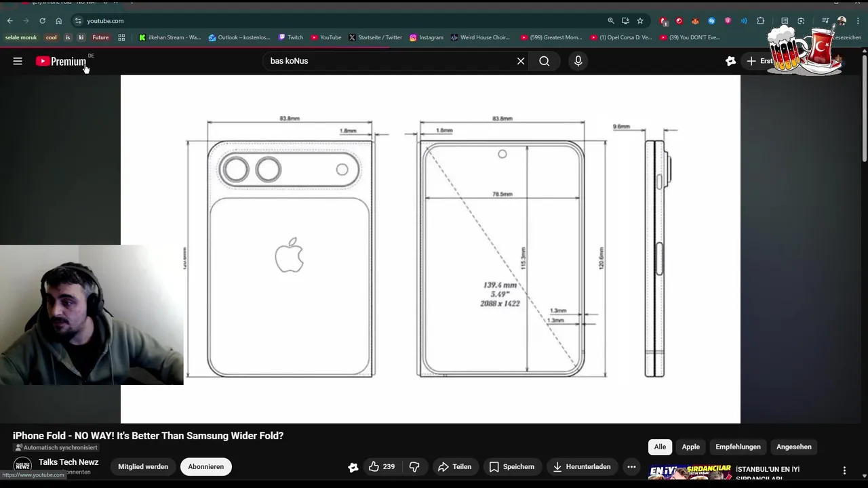The width and height of the screenshot is (868, 488).
Task: Open '(39) You DON'T Eve...' bookmark
Action: point(690,37)
